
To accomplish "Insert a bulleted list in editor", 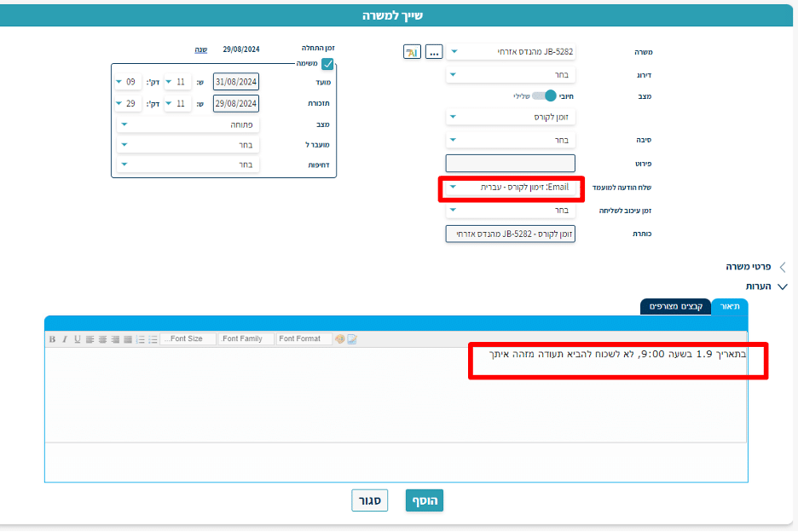I will pyautogui.click(x=153, y=339).
